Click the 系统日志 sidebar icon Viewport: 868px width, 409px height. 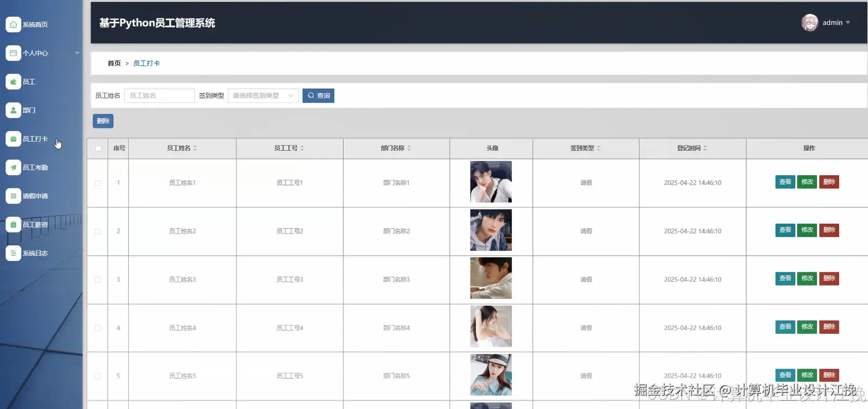coord(14,253)
